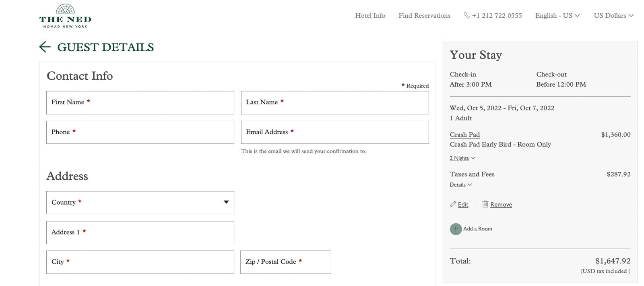Click the Add a Room link

click(x=477, y=228)
